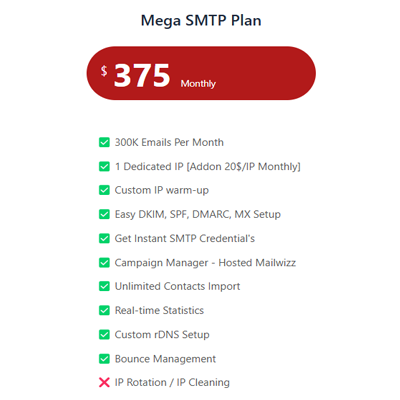This screenshot has height=400, width=400.
Task: Click the green check beside Unlimited Contacts Import
Action: [x=104, y=286]
